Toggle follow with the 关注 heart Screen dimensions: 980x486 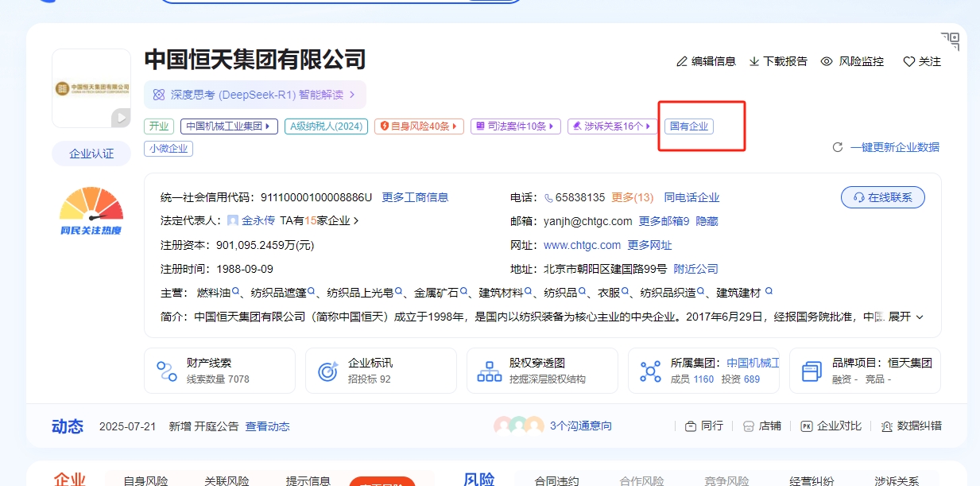coord(908,61)
